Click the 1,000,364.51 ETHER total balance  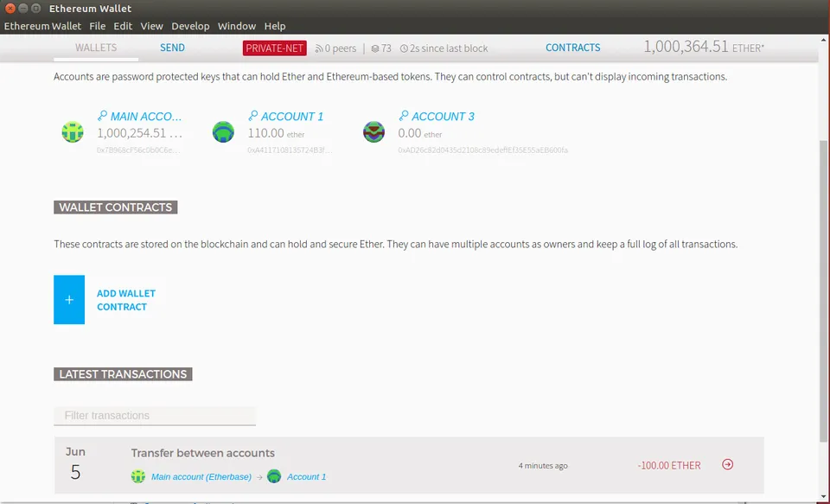(x=704, y=47)
